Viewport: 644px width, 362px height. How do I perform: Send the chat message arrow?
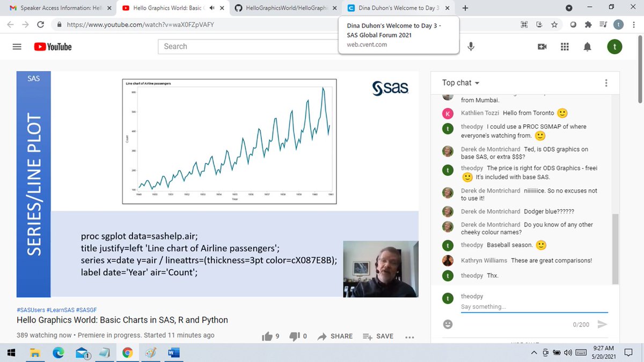click(x=602, y=324)
